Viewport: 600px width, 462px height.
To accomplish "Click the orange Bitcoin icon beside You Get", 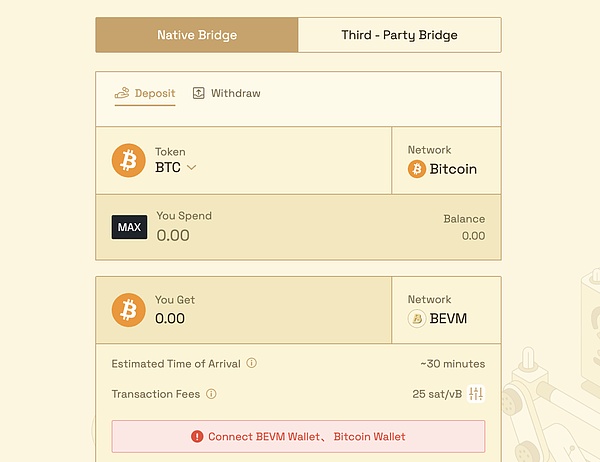I will click(128, 309).
